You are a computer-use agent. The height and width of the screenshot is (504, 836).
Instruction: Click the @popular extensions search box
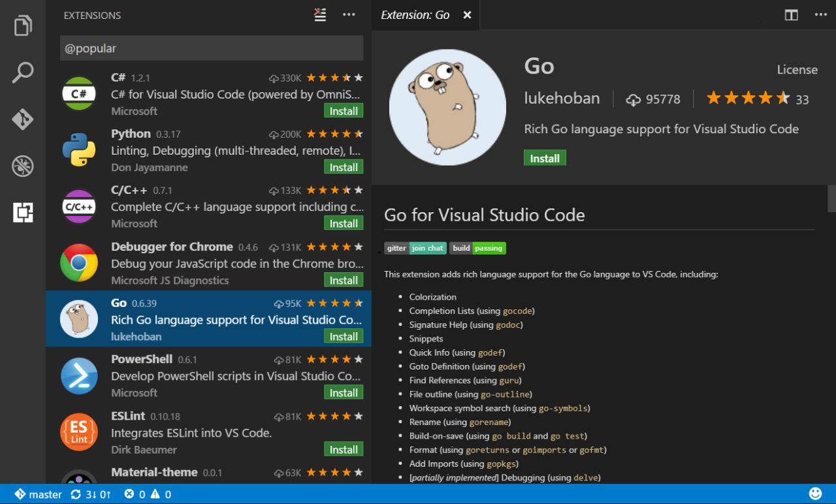click(x=212, y=48)
